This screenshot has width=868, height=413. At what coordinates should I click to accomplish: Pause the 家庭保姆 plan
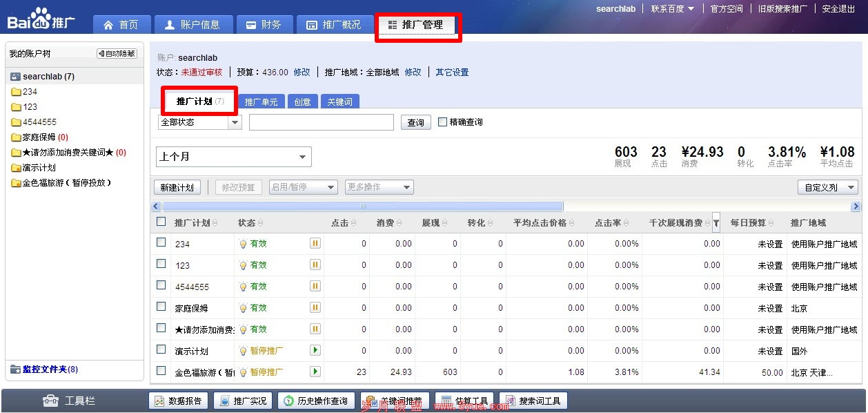(315, 307)
